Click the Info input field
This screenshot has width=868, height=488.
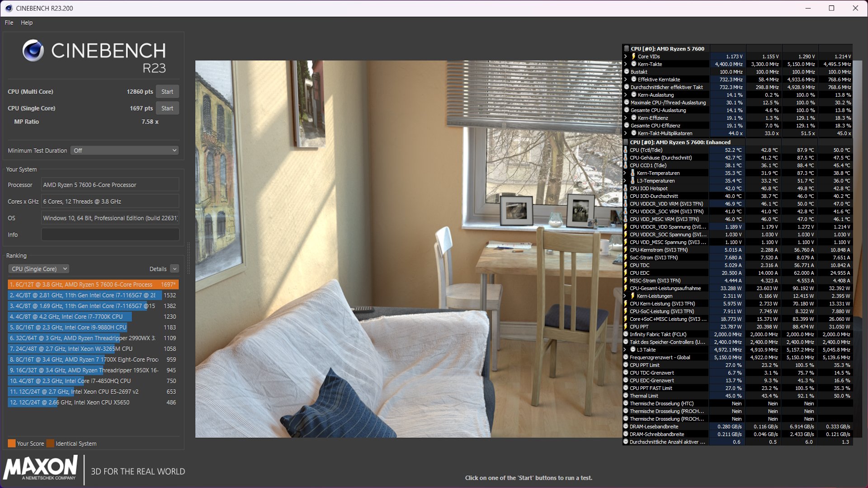110,235
